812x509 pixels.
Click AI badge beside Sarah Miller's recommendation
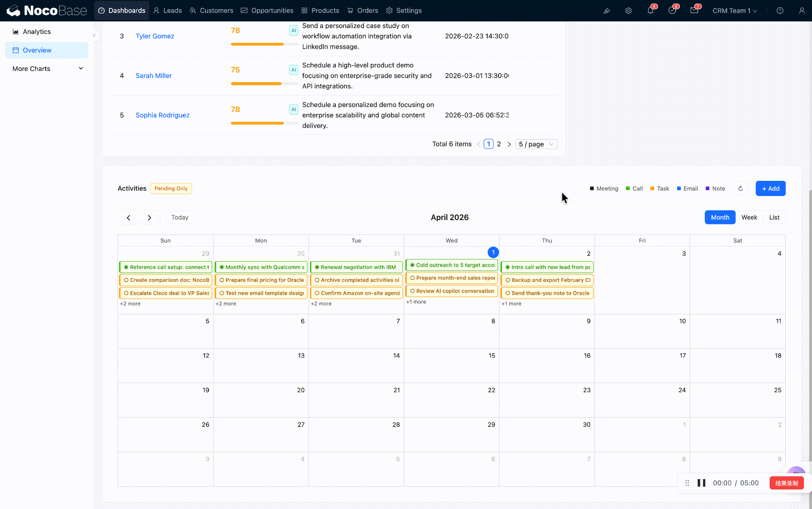pos(293,70)
